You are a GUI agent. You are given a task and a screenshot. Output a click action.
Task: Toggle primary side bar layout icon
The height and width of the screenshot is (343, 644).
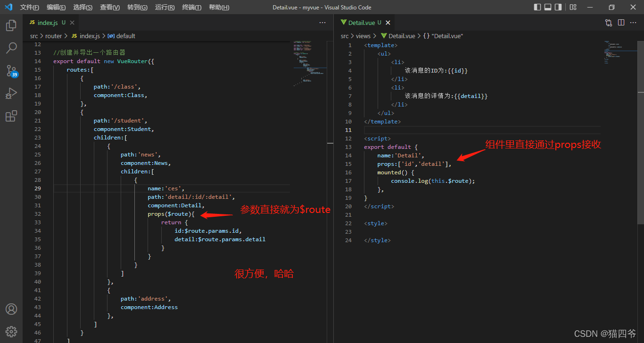pos(537,7)
